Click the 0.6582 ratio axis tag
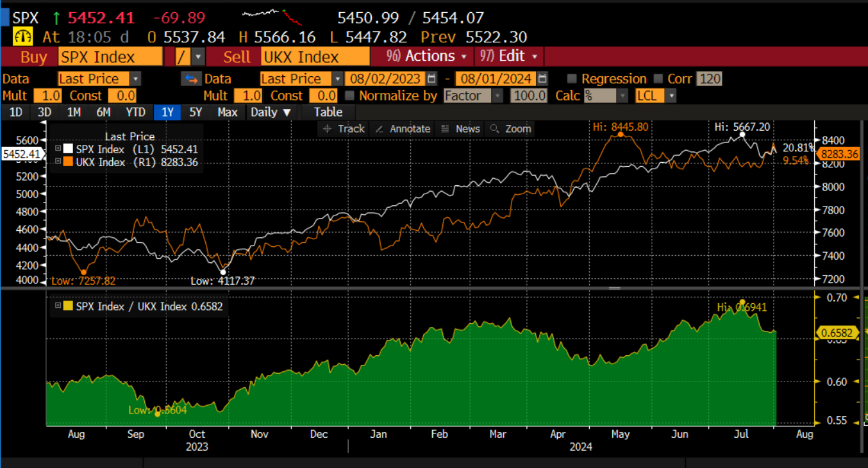 pyautogui.click(x=839, y=333)
